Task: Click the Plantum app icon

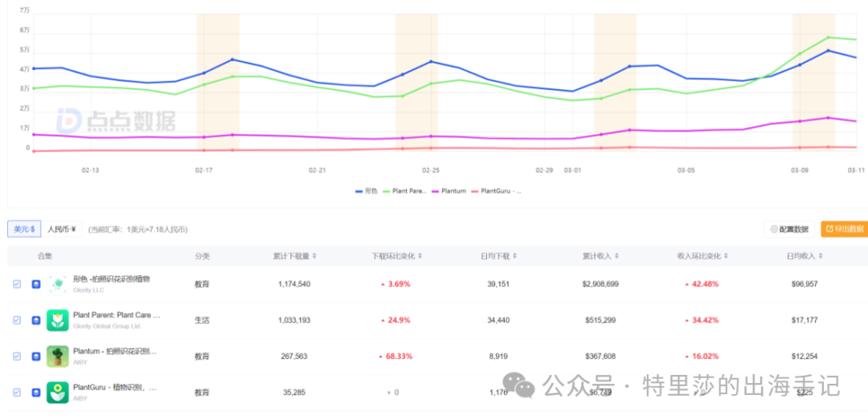Action: tap(58, 356)
